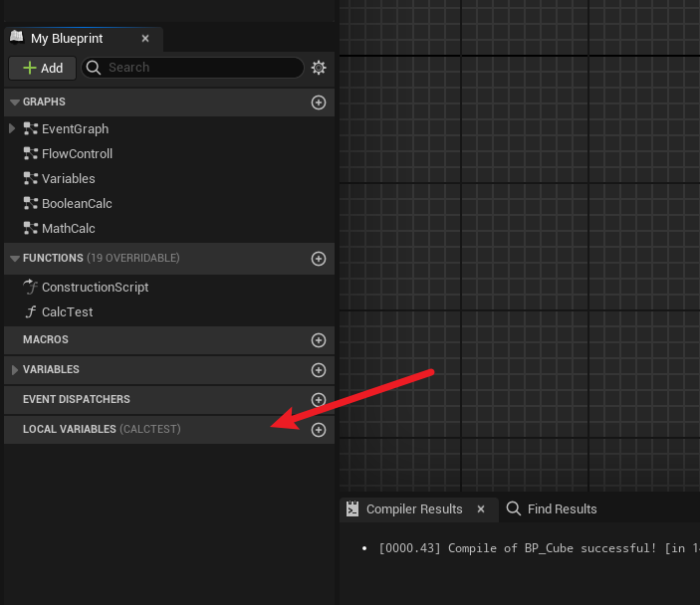This screenshot has width=700, height=605.
Task: Click the plus icon to add Function
Action: coord(319,259)
